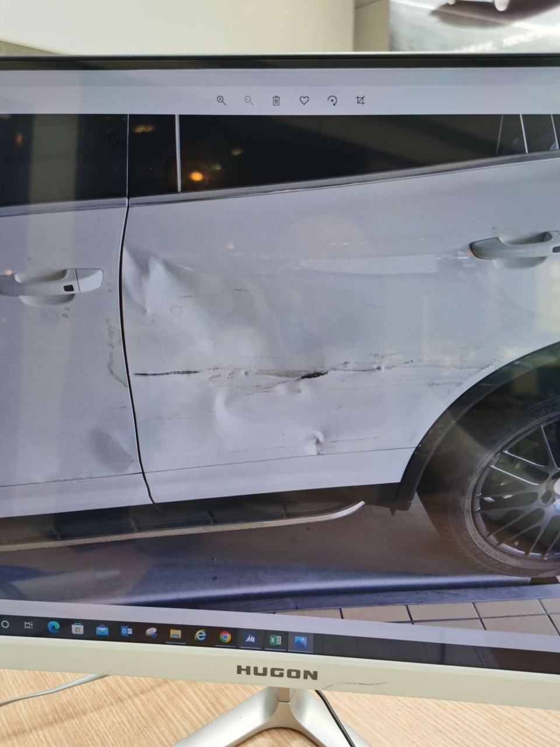Viewport: 560px width, 747px height.
Task: Launch Microsoft Edge from the taskbar
Action: 53,627
